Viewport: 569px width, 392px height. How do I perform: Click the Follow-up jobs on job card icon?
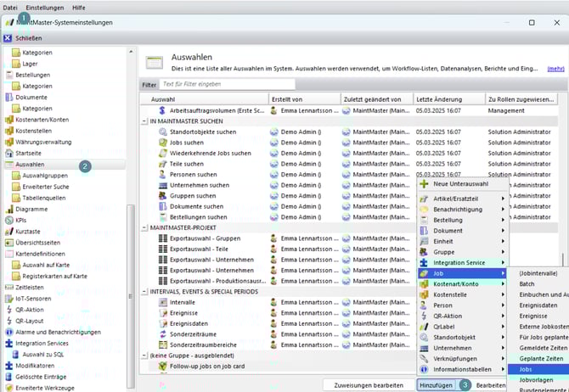[x=163, y=366]
